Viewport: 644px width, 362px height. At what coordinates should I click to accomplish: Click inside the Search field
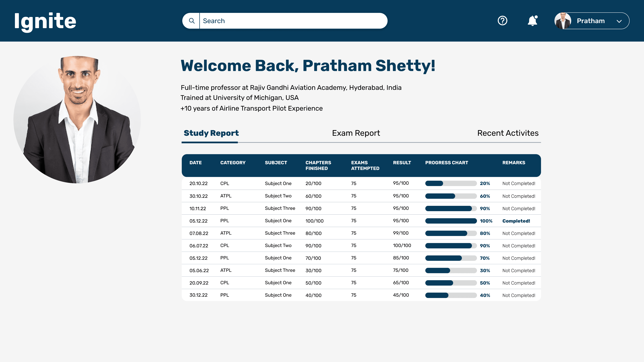click(x=292, y=21)
